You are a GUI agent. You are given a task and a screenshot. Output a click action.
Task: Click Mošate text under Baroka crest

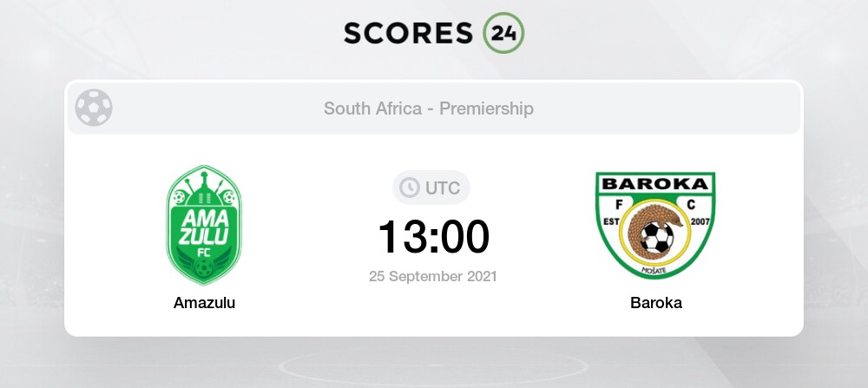(x=655, y=270)
